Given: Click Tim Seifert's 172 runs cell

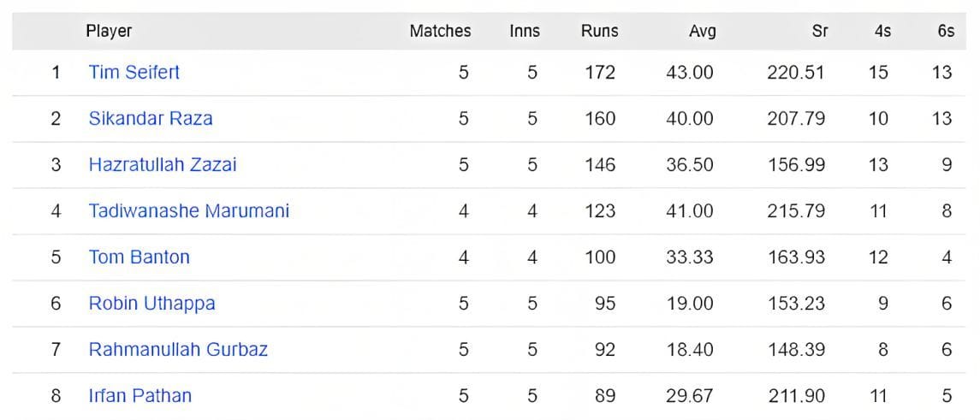Looking at the screenshot, I should pos(600,73).
